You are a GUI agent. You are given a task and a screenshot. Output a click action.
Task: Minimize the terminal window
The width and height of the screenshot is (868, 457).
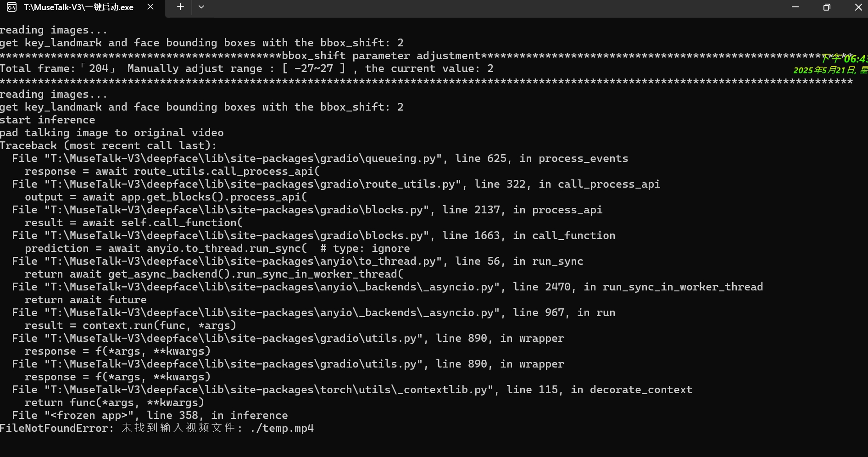tap(795, 7)
